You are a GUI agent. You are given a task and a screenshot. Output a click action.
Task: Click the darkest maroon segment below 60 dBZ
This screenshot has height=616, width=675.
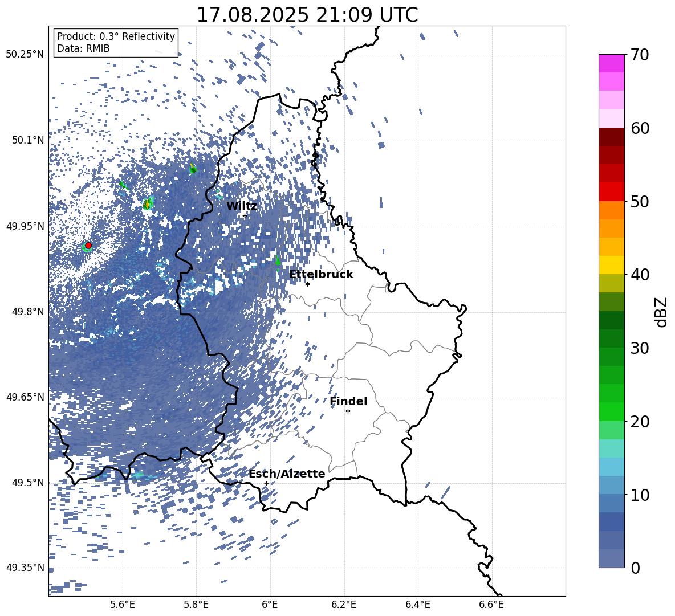(612, 137)
